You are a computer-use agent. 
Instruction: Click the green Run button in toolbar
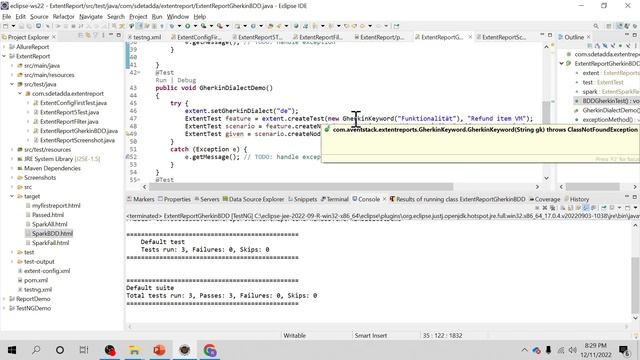pos(187,26)
